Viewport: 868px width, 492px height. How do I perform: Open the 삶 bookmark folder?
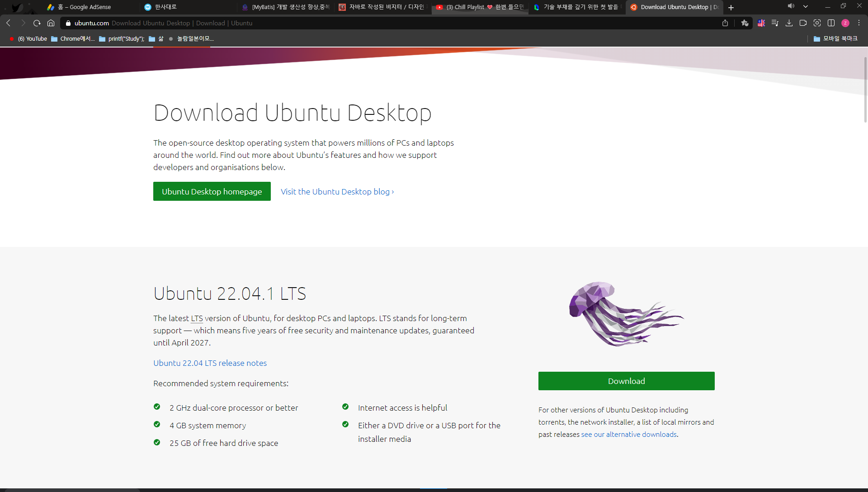156,39
